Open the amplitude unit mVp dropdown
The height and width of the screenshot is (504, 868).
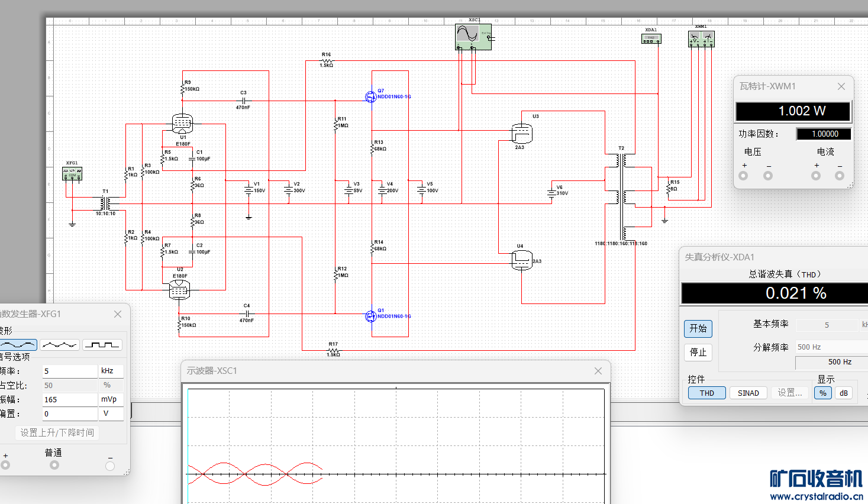111,399
